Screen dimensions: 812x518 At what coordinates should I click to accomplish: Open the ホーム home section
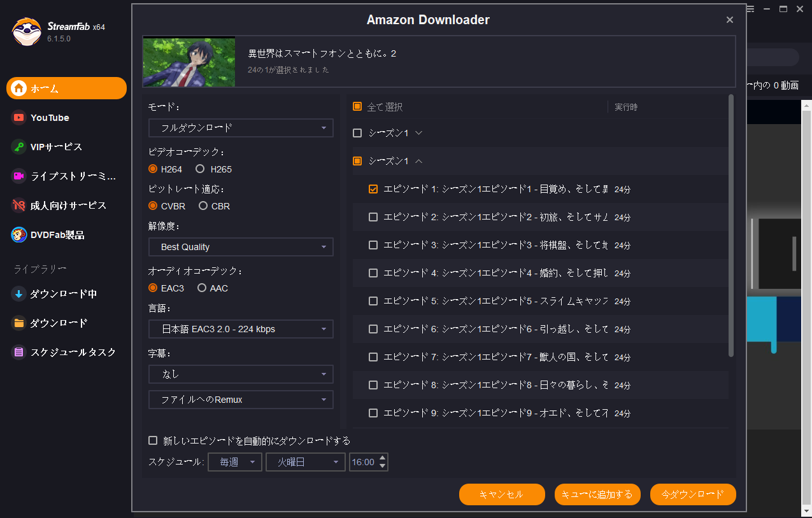pyautogui.click(x=66, y=88)
